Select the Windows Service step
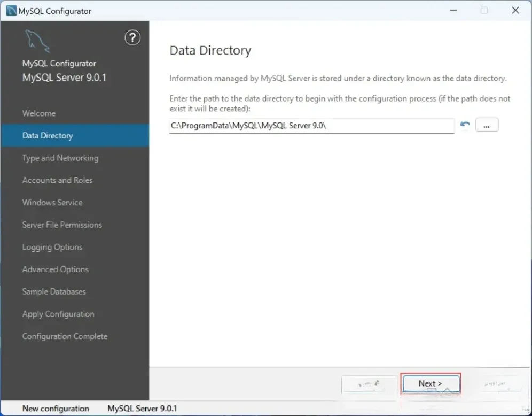532x416 pixels. coord(52,203)
